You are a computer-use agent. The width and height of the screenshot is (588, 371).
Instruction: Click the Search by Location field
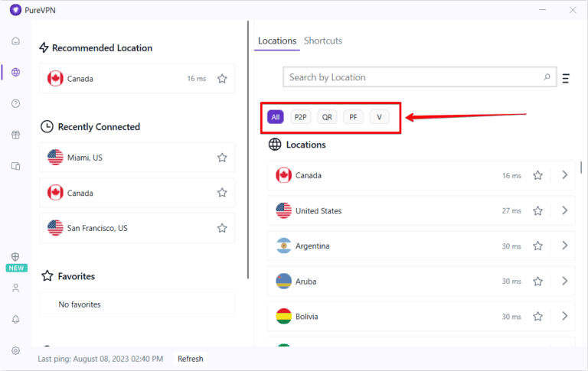tap(413, 77)
